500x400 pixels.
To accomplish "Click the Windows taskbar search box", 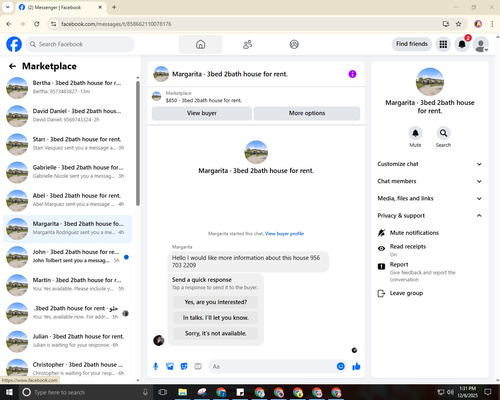I will tap(85, 392).
